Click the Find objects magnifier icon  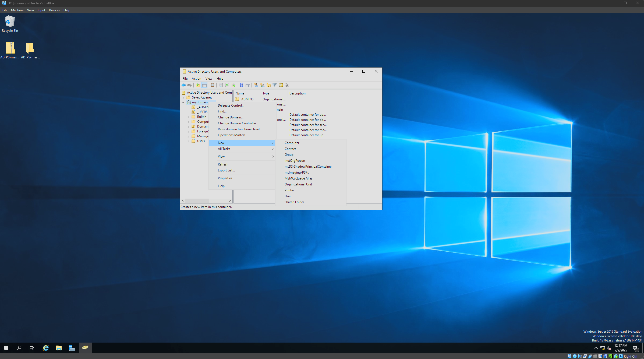point(281,85)
